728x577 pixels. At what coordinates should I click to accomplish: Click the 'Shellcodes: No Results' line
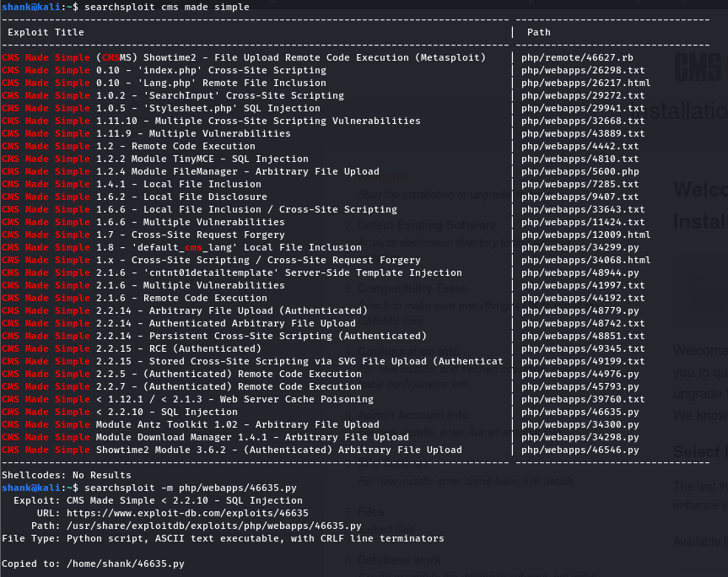tap(67, 475)
